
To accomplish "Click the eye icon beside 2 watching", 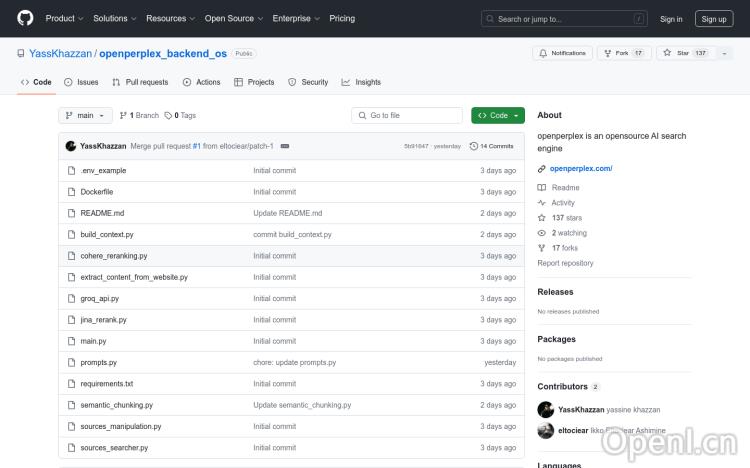I will pos(541,233).
